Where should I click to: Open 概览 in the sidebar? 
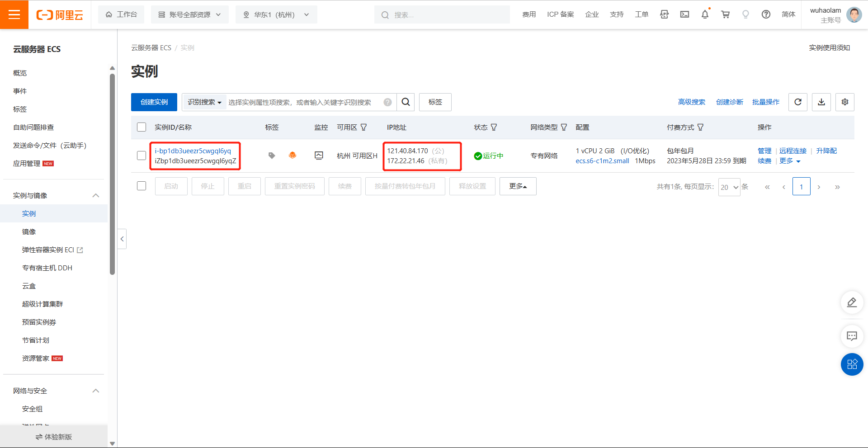pos(20,73)
